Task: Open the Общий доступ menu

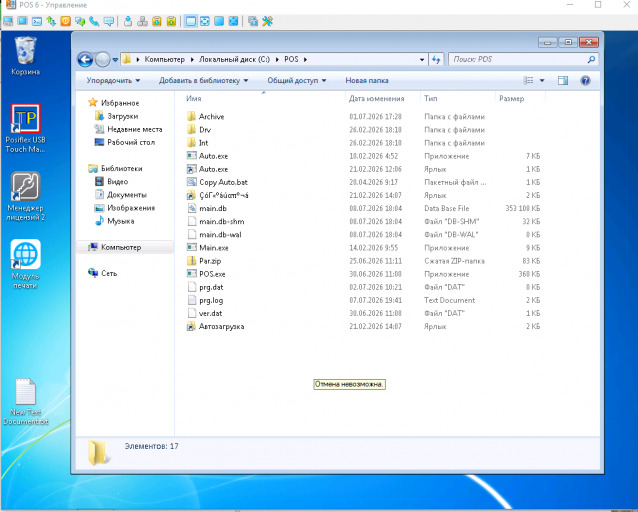Action: (297, 81)
